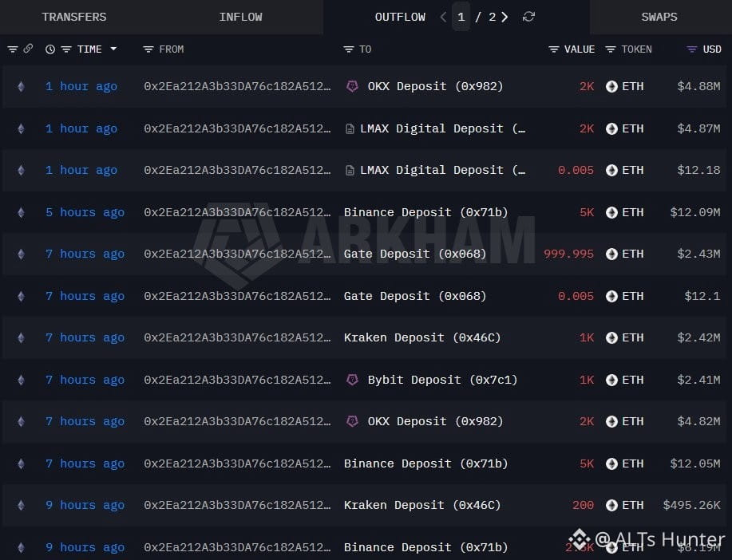This screenshot has height=560, width=732.
Task: Open the '5 hours ago' transaction time
Action: 85,212
